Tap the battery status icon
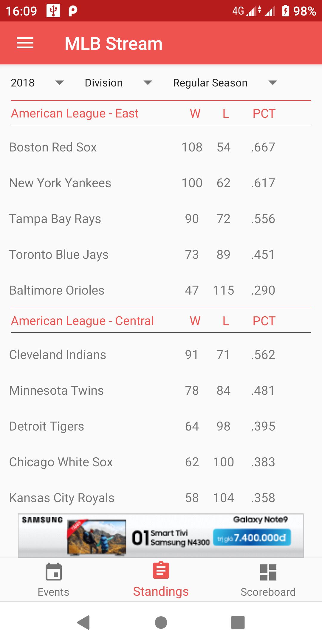The width and height of the screenshot is (322, 644). 286,11
